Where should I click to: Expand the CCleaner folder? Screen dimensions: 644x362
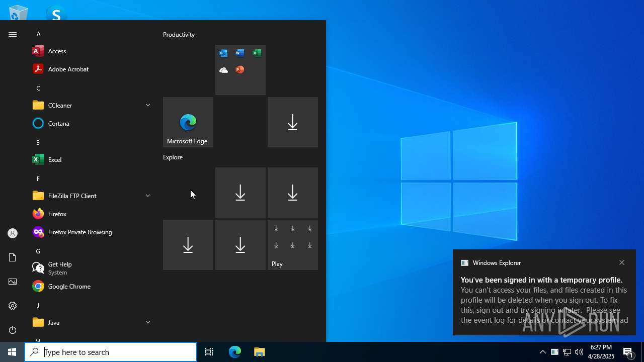pos(91,105)
